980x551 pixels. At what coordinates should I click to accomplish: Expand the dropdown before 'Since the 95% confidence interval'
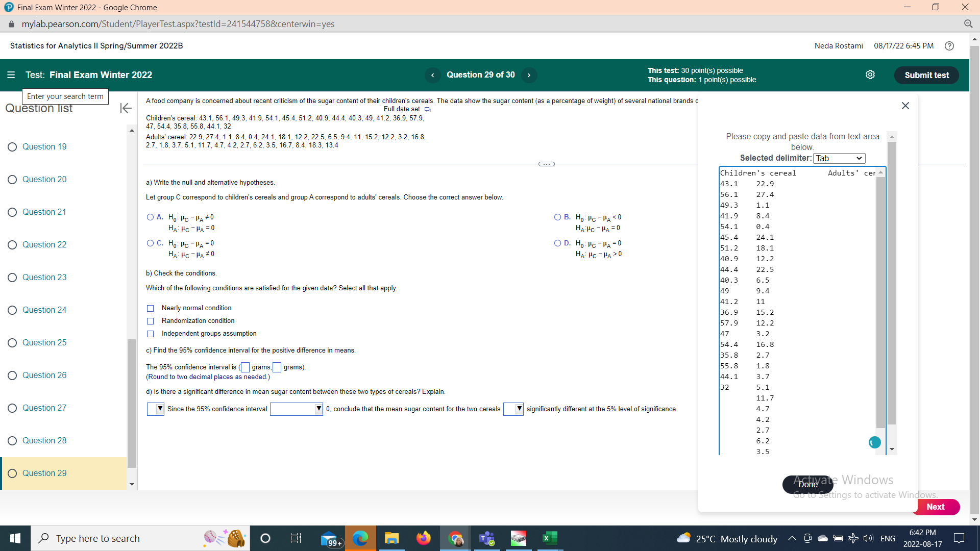point(156,409)
